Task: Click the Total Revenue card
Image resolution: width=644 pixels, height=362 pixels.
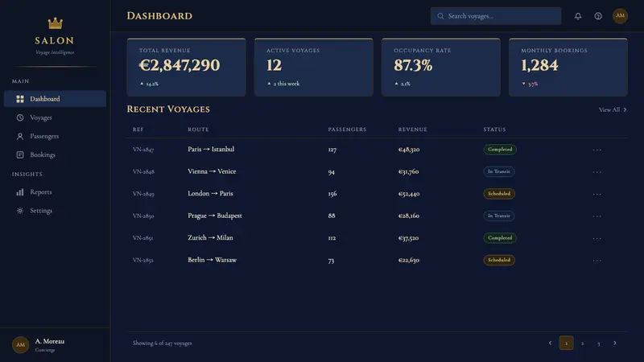Action: click(x=187, y=68)
